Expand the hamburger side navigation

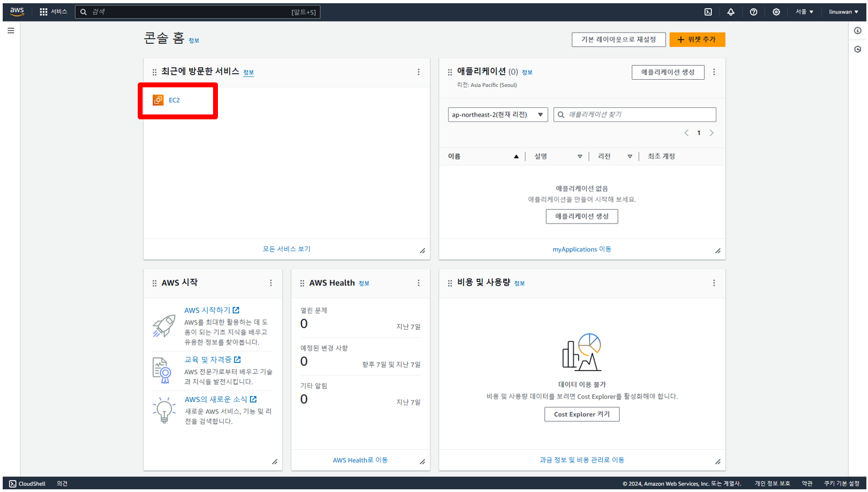tap(11, 31)
